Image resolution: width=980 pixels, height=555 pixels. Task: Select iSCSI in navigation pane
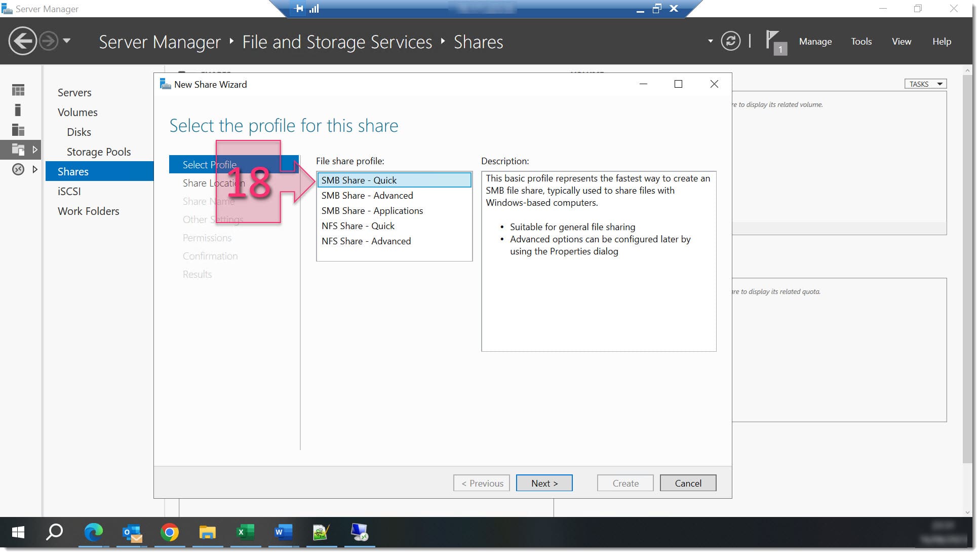pyautogui.click(x=69, y=192)
